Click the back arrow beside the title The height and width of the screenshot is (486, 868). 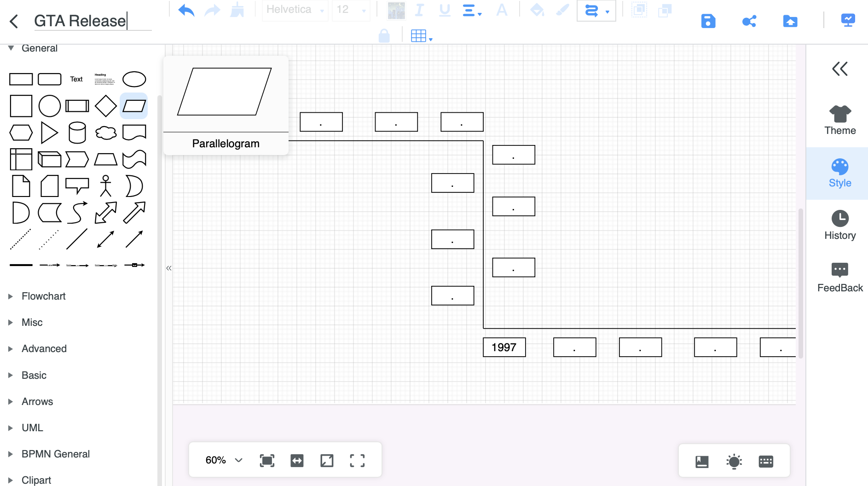pyautogui.click(x=14, y=21)
